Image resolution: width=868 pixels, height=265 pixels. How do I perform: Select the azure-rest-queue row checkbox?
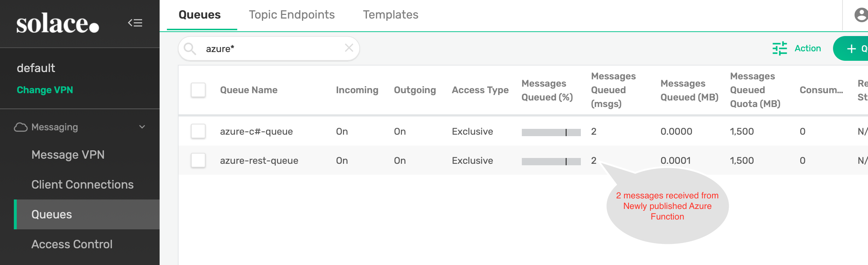(198, 161)
